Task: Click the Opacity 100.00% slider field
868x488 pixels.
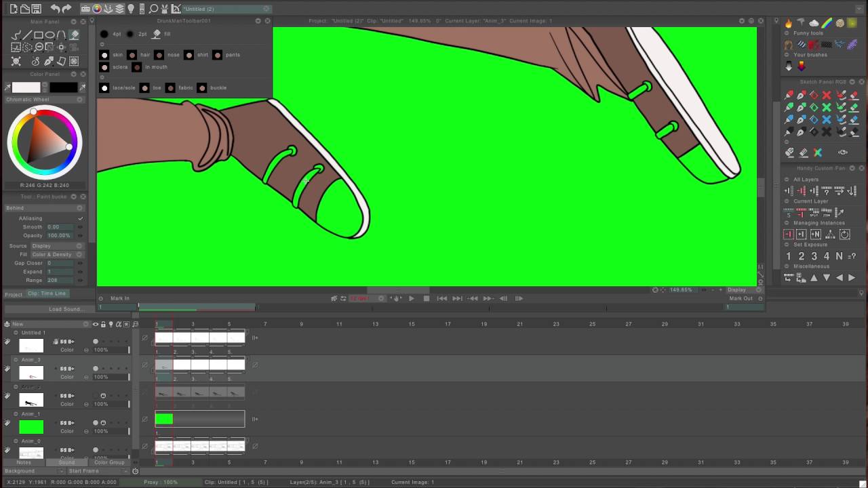Action: coord(59,236)
